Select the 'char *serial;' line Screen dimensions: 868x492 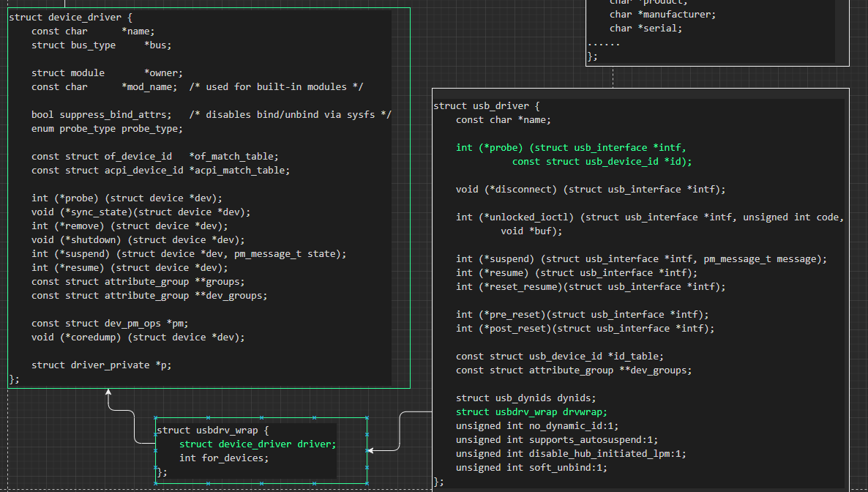click(646, 29)
